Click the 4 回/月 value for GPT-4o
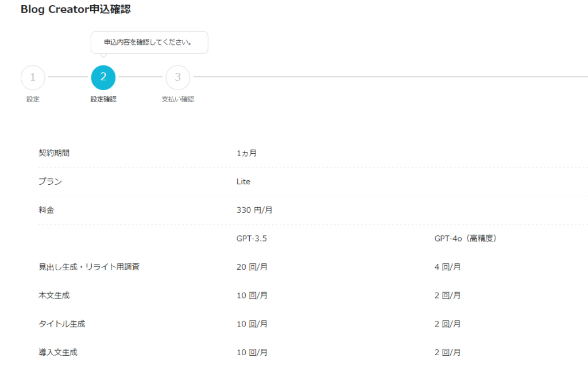This screenshot has height=381, width=588. [447, 267]
